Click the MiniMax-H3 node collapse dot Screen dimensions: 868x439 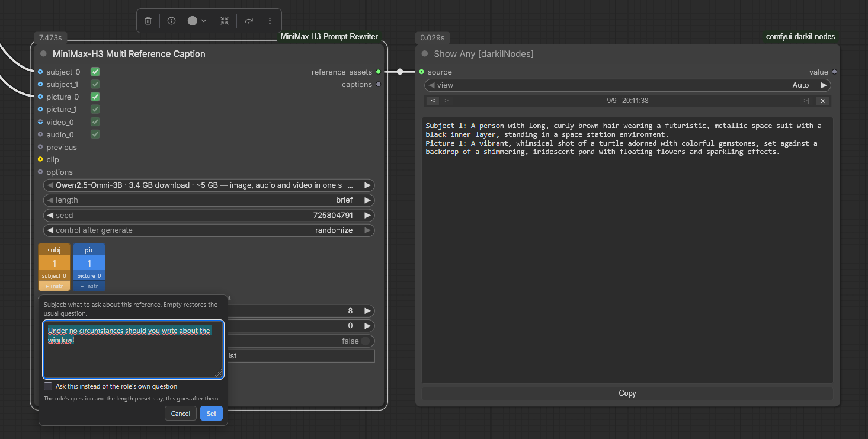coord(43,53)
